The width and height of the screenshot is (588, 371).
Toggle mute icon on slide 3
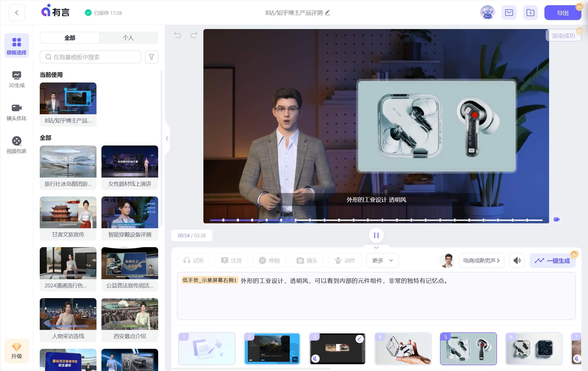[x=316, y=358]
